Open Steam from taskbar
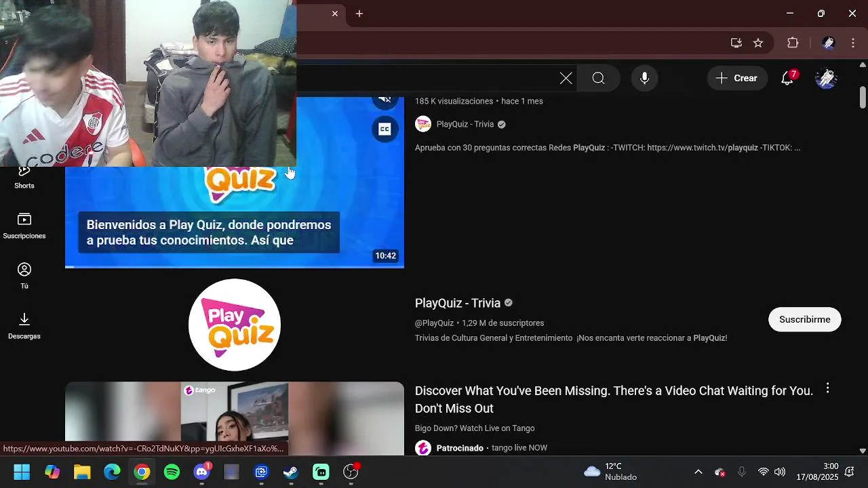 (291, 472)
